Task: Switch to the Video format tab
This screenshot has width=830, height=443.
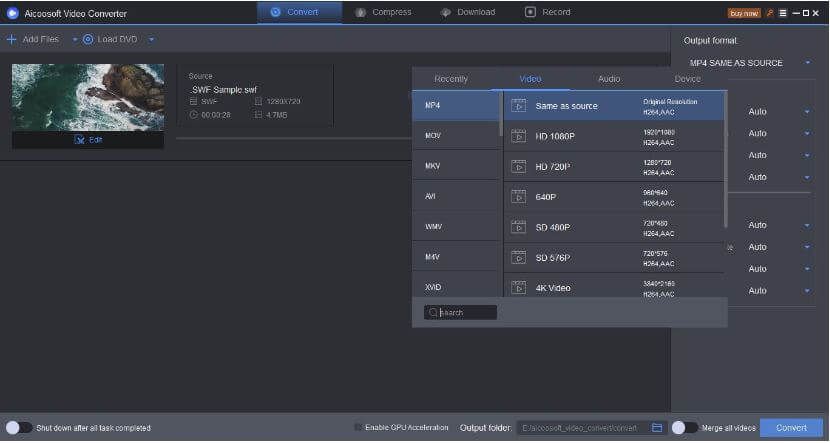Action: point(530,79)
